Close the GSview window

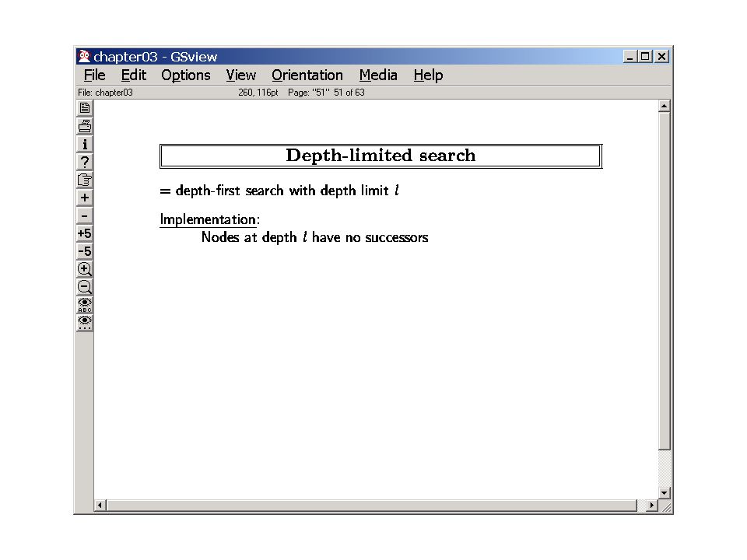pos(661,57)
